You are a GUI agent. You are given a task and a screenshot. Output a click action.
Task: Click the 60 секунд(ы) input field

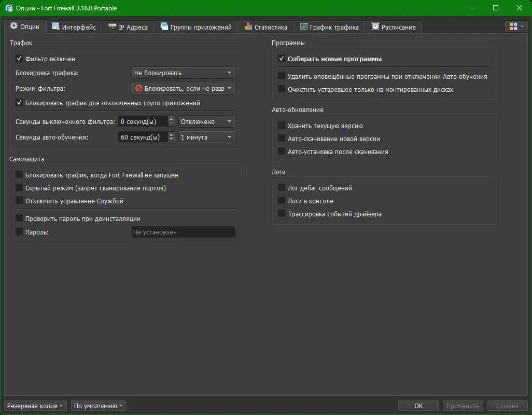pyautogui.click(x=143, y=137)
